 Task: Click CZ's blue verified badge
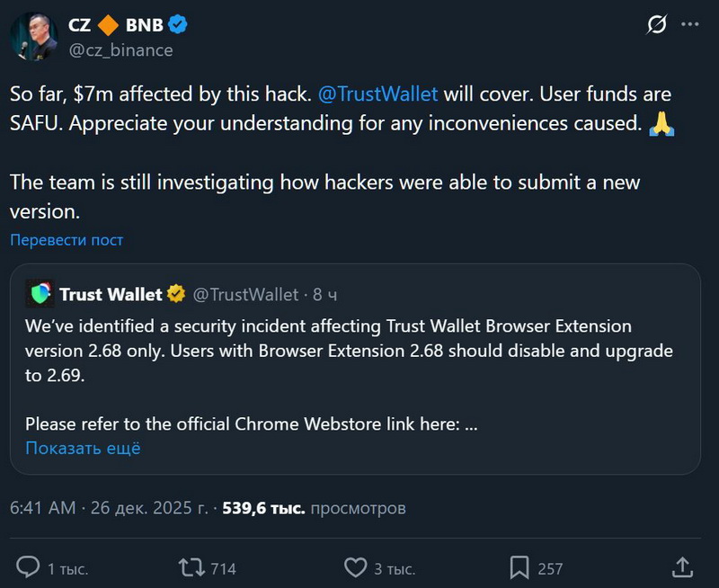(178, 24)
